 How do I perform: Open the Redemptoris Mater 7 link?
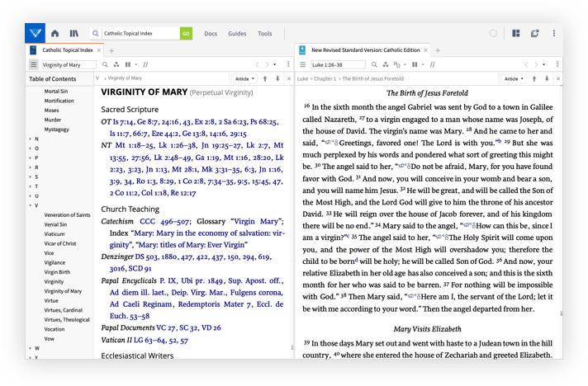(x=214, y=304)
